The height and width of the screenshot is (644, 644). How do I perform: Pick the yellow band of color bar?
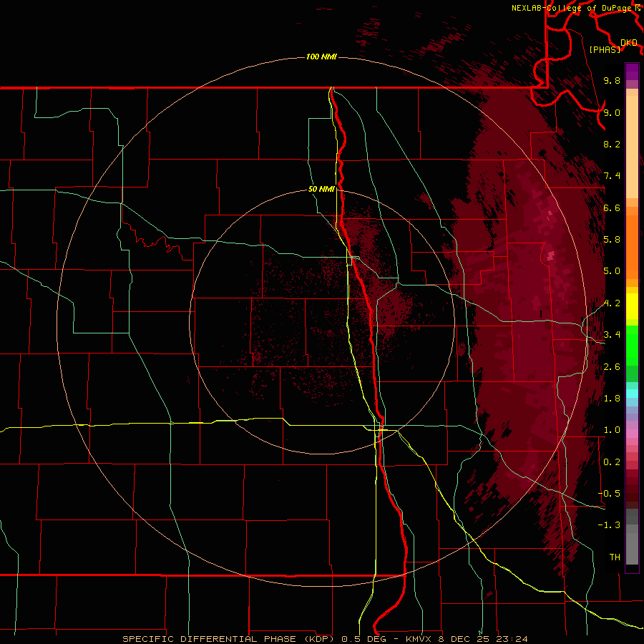click(x=632, y=306)
